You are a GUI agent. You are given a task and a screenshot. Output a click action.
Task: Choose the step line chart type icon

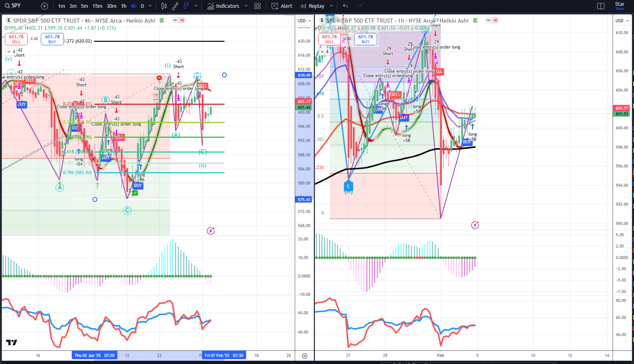click(175, 6)
